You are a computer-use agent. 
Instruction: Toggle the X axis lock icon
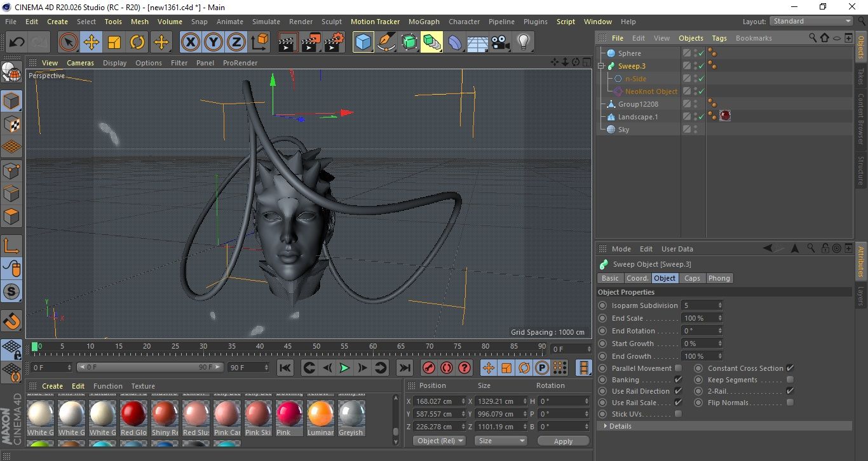[190, 43]
